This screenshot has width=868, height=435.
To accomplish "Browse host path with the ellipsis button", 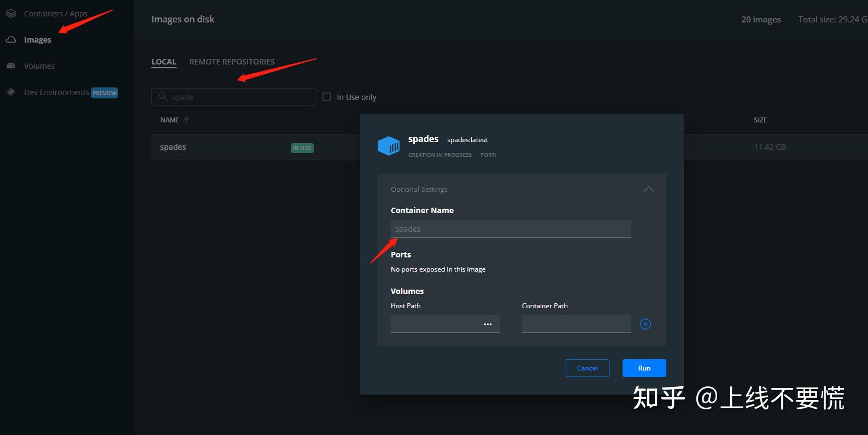I will [488, 324].
